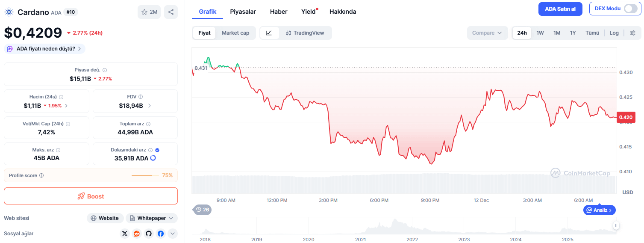Open ADA fiyatı neden düştü? prompt
Screen dimensions: 644x243
(x=44, y=49)
